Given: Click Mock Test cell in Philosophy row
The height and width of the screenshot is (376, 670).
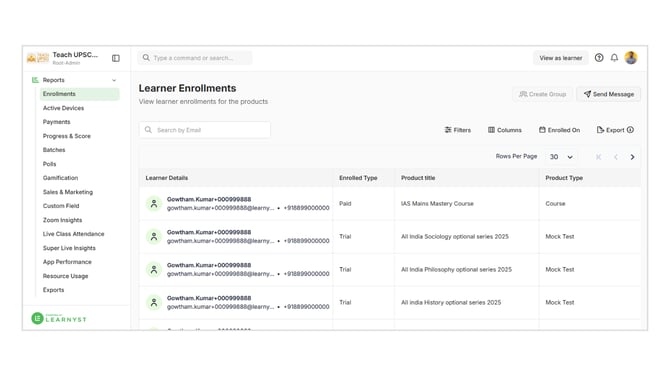Looking at the screenshot, I should point(560,270).
